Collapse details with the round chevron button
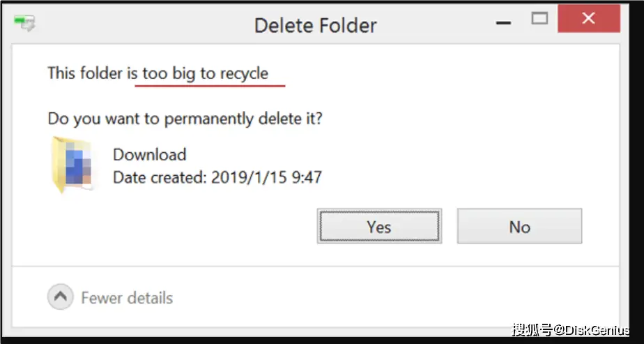Screen dimensions: 644x344 (60, 298)
